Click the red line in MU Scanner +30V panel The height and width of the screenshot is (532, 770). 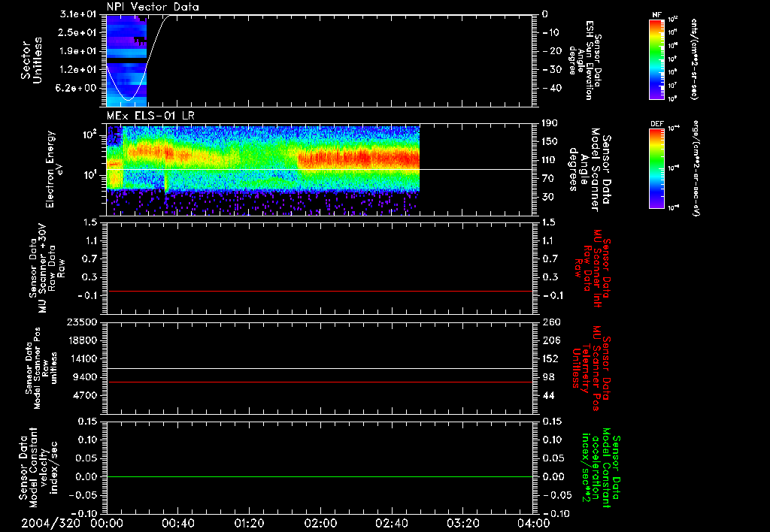319,291
